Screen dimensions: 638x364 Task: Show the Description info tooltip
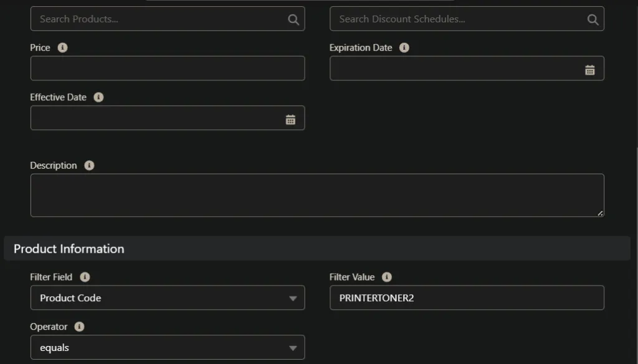point(89,166)
